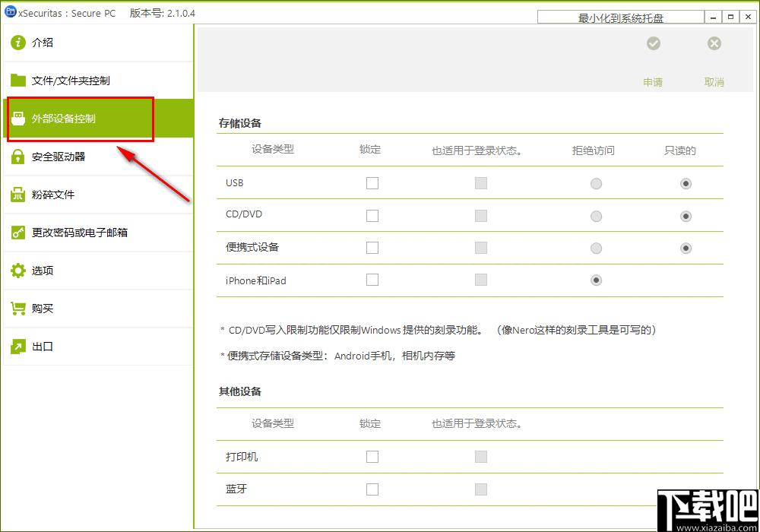This screenshot has width=760, height=532.
Task: Click the note about Android手机 portable storage
Action: click(338, 356)
